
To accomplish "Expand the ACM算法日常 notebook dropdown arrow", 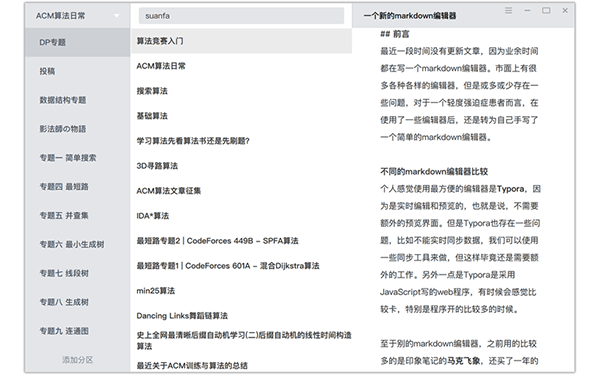I will pos(116,16).
